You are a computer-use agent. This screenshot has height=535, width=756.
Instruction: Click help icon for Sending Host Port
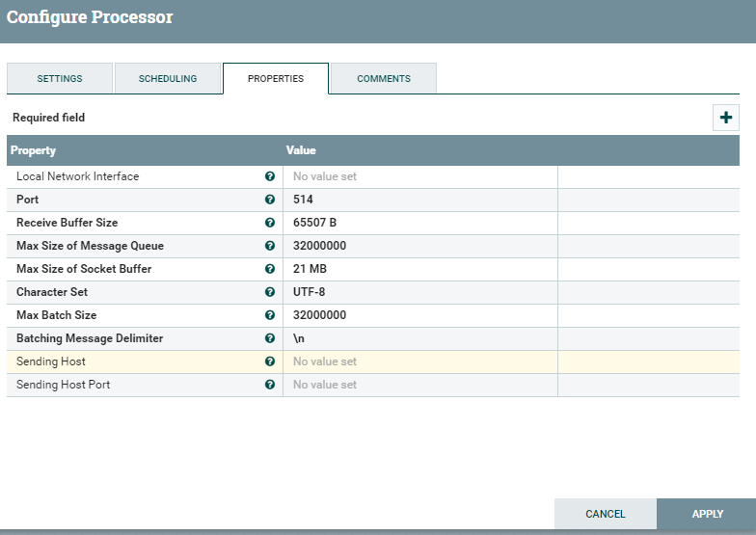[x=270, y=385]
